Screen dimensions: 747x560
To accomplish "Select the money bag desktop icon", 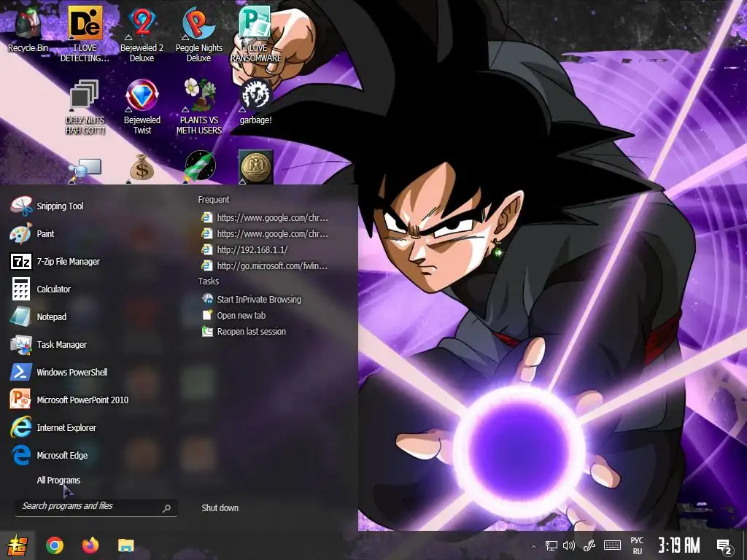I will point(142,168).
